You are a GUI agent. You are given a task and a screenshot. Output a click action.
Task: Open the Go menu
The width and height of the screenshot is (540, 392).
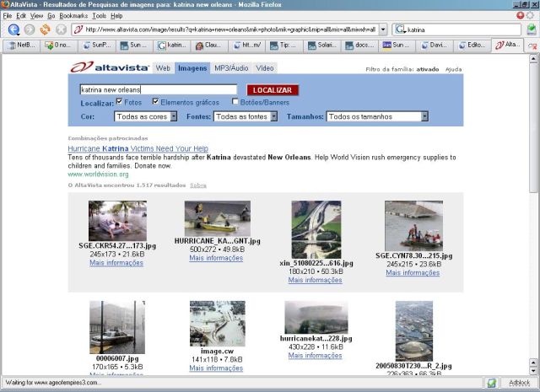[51, 16]
